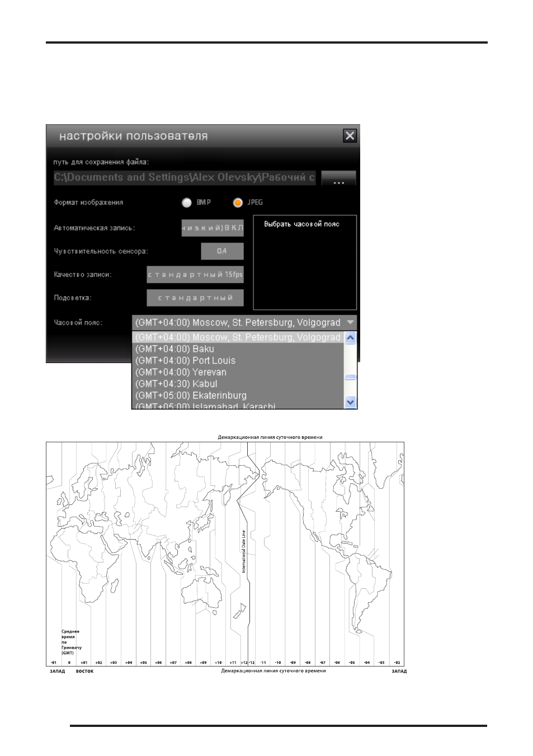Change the Подсветка стандартный setting
The width and height of the screenshot is (533, 756).
195,297
